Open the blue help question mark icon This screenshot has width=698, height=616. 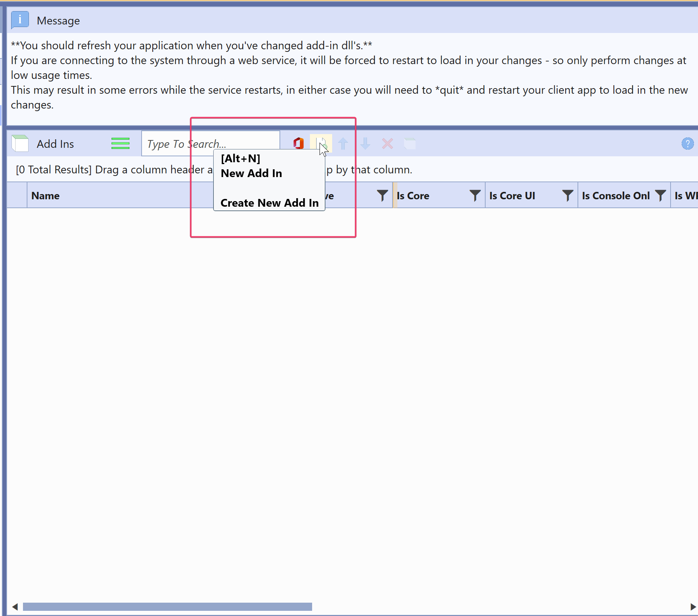click(688, 143)
